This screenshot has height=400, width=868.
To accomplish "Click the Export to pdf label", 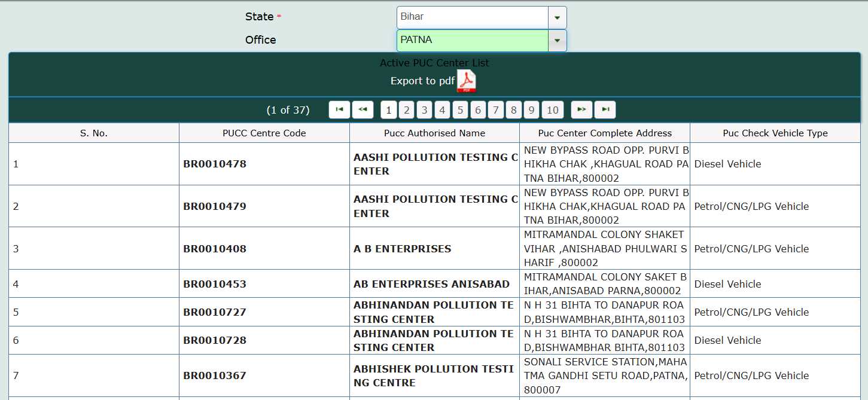I will pos(422,81).
